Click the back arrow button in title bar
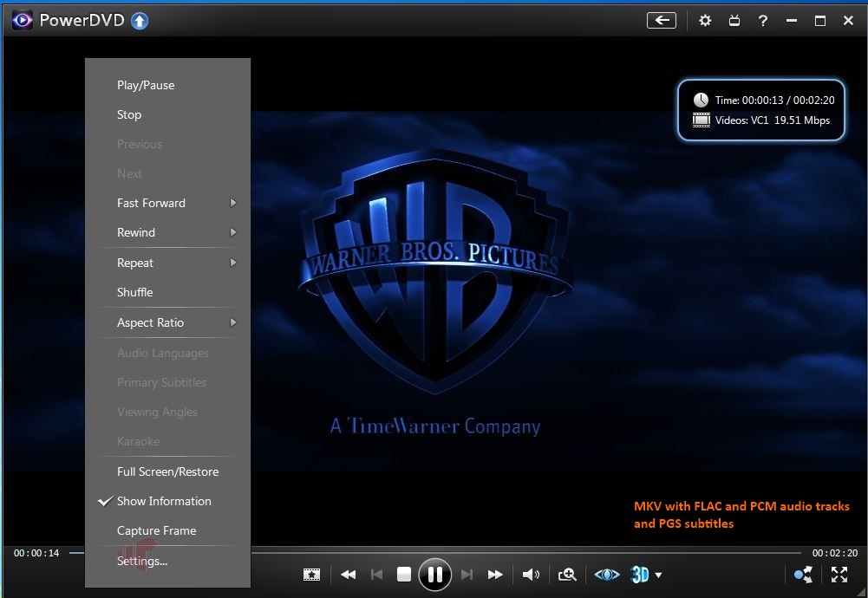Image resolution: width=868 pixels, height=598 pixels. tap(662, 21)
